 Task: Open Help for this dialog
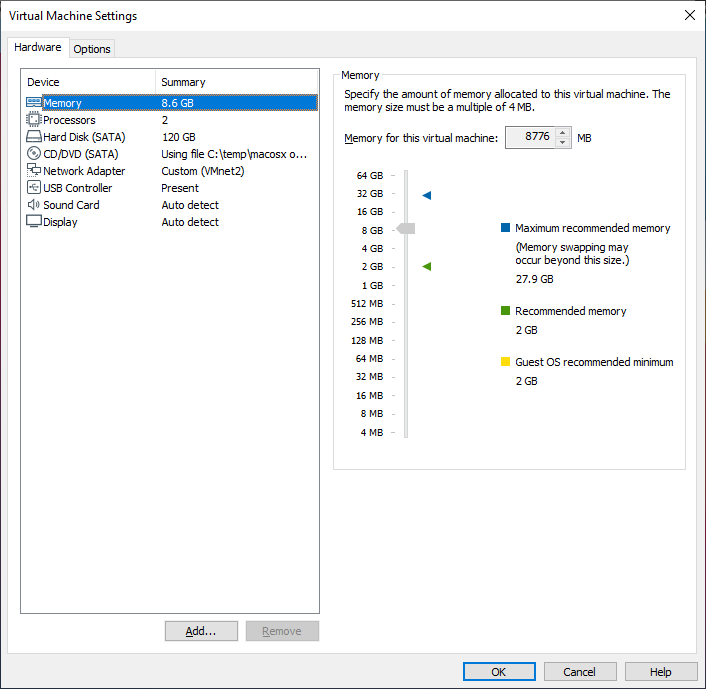tap(661, 672)
